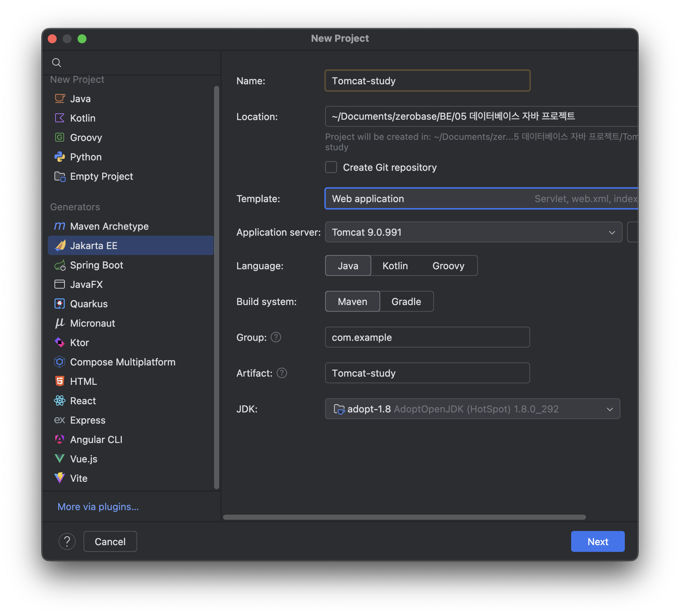Click the React atom icon
680x616 pixels.
pyautogui.click(x=60, y=400)
